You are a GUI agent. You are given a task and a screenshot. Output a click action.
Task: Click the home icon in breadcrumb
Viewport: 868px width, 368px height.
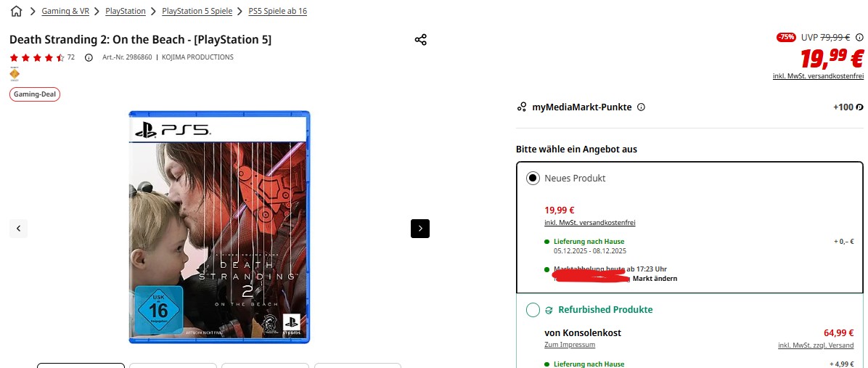tap(17, 11)
